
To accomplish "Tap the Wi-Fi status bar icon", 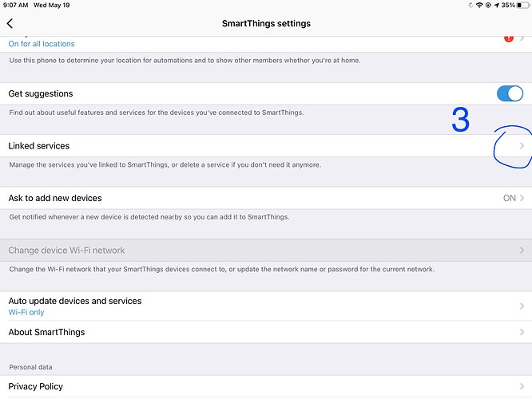I will pyautogui.click(x=479, y=5).
